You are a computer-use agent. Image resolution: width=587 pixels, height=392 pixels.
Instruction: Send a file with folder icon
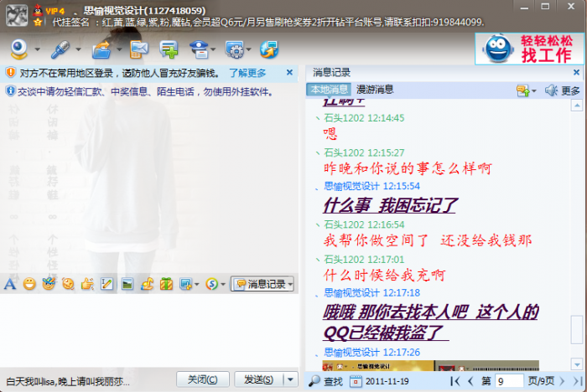[101, 49]
